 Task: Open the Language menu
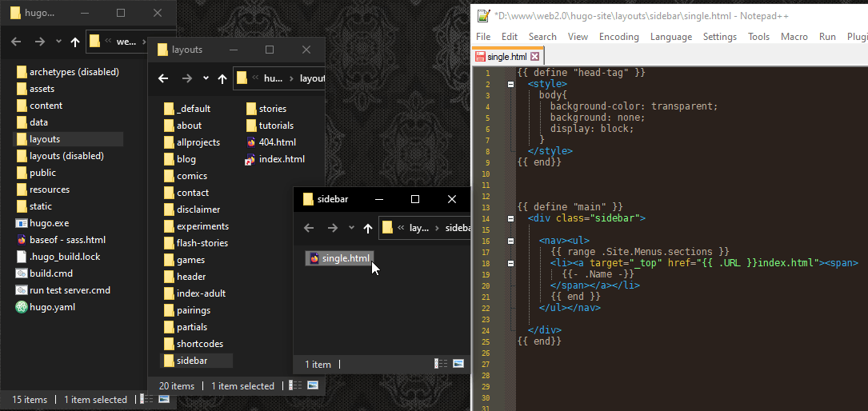pos(670,37)
